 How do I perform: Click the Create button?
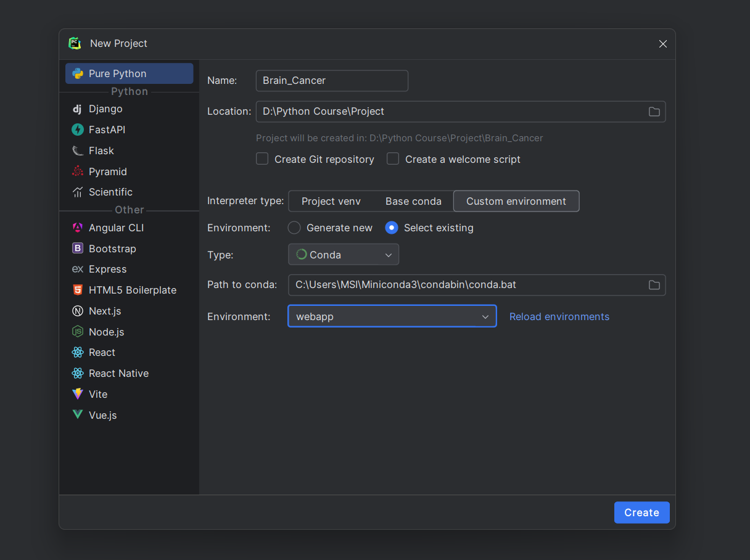click(x=641, y=513)
